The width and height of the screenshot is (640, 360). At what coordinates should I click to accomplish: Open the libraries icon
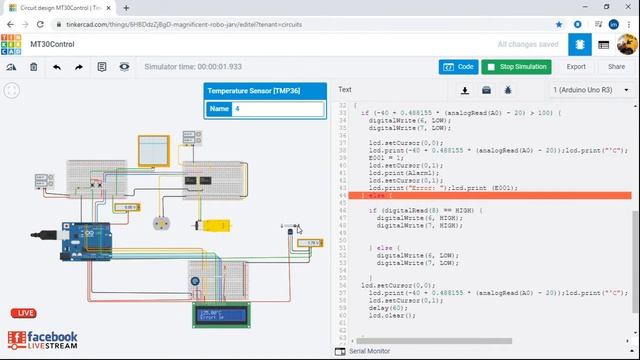pos(486,90)
